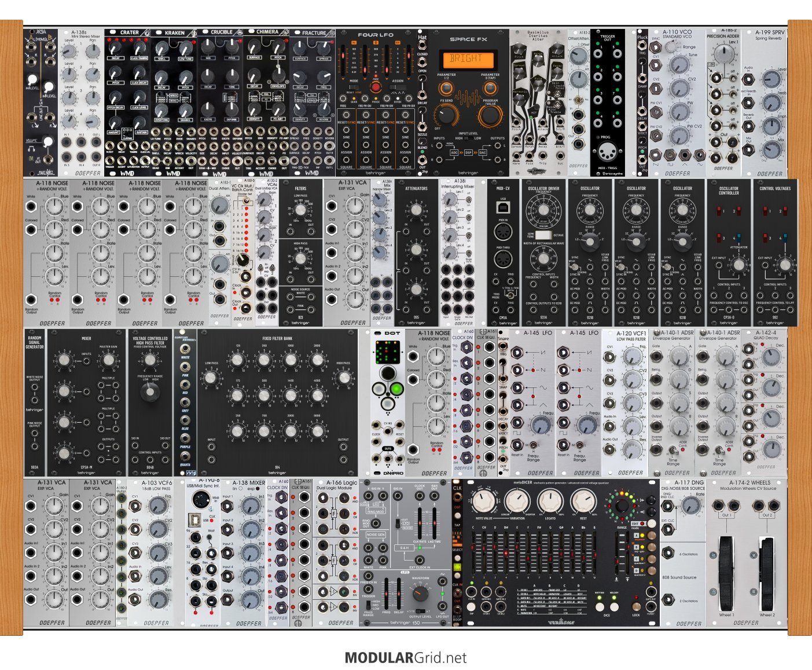Click the Low Pass knob on Filters 923
812x670 pixels.
[300, 210]
